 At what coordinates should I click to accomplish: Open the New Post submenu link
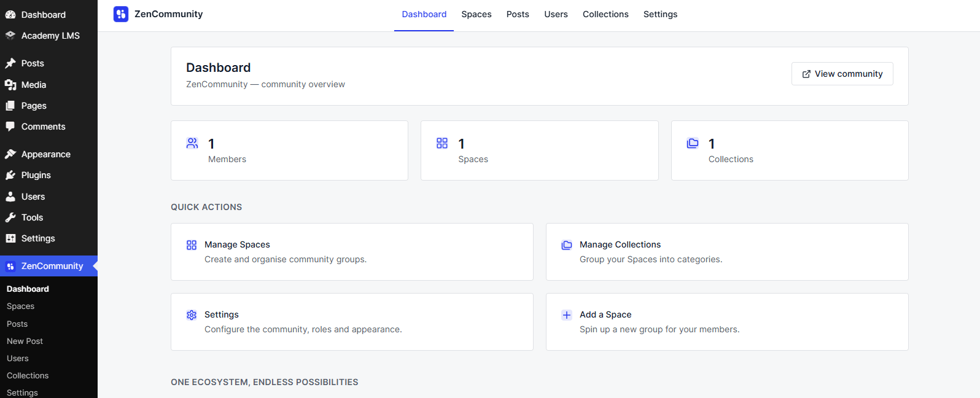click(25, 341)
